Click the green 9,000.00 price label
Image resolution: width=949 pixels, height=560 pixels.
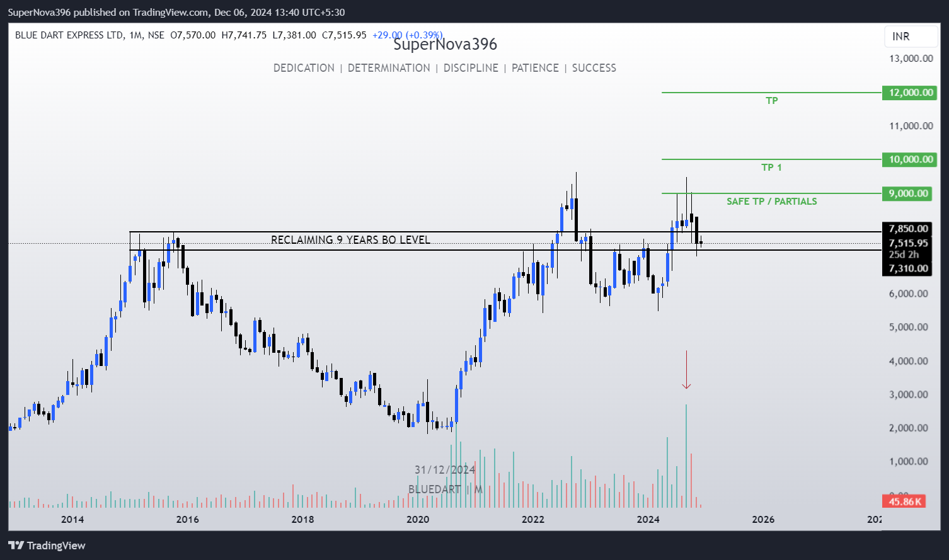coord(908,193)
